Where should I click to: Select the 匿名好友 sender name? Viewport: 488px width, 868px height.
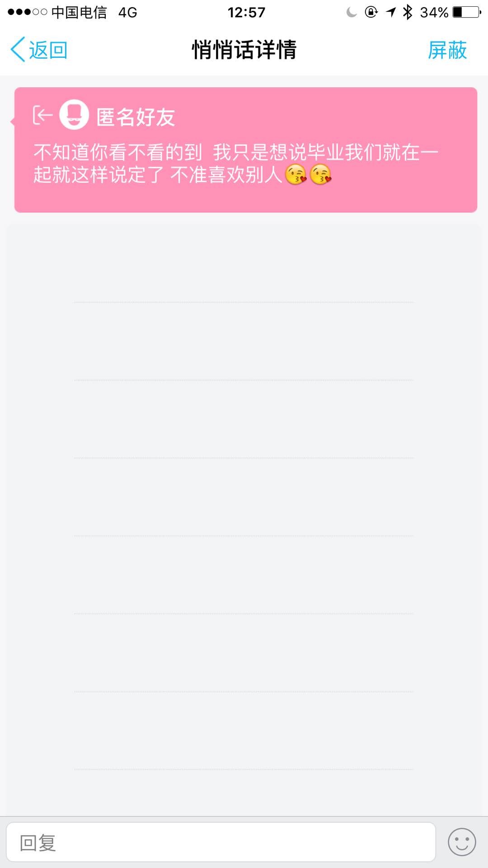point(136,117)
